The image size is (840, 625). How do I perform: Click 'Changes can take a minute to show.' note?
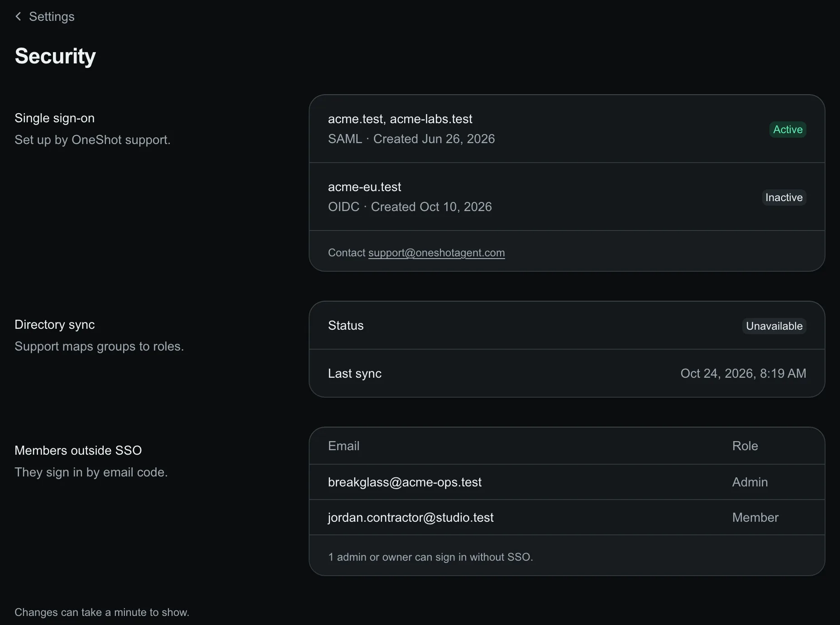[102, 612]
